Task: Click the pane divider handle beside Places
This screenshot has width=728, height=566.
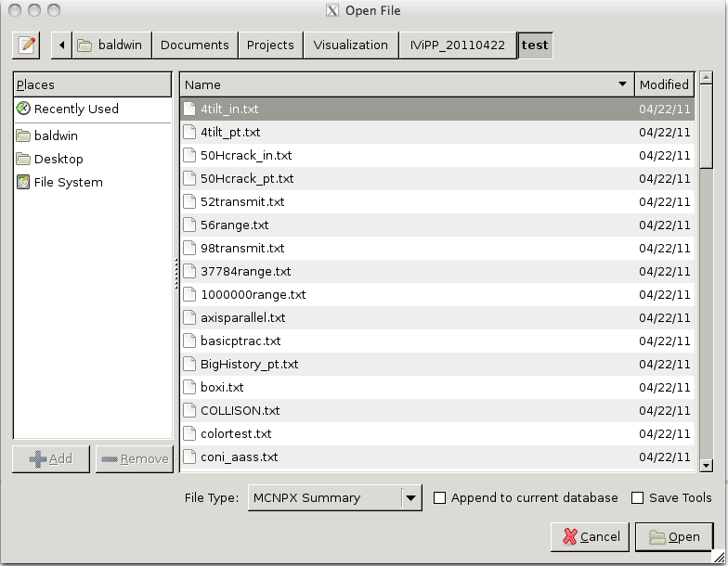Action: pyautogui.click(x=176, y=273)
